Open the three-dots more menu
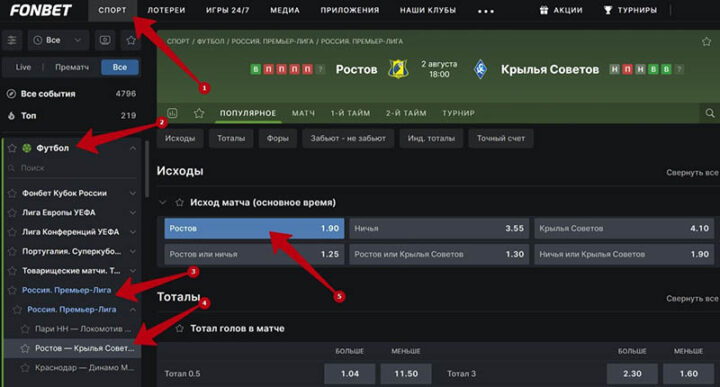This screenshot has width=720, height=387. (486, 11)
